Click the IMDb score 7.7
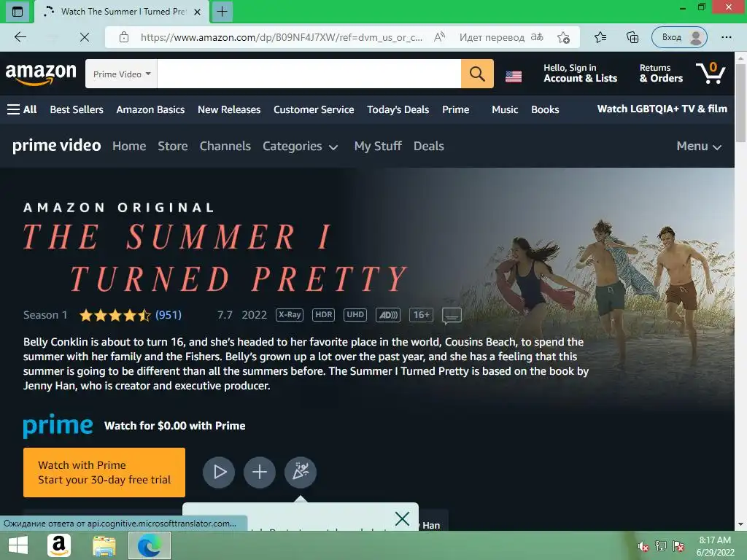 click(x=225, y=315)
